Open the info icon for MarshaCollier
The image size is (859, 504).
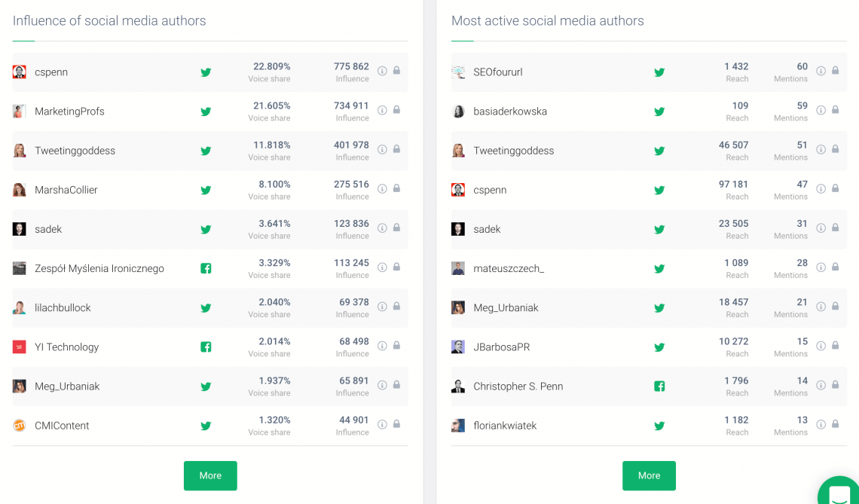[382, 188]
